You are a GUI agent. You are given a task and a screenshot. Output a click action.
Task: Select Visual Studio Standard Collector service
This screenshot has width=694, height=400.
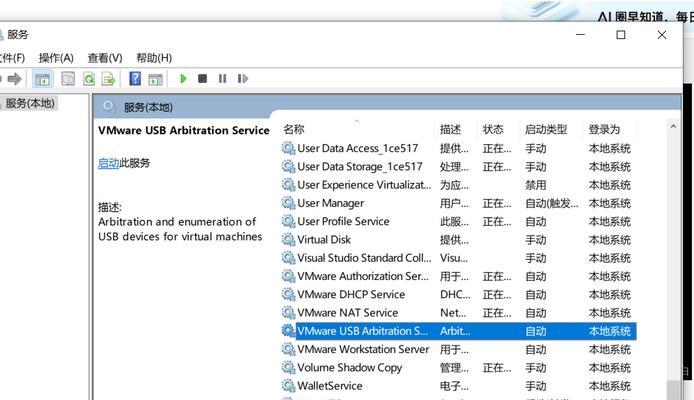pyautogui.click(x=459, y=258)
